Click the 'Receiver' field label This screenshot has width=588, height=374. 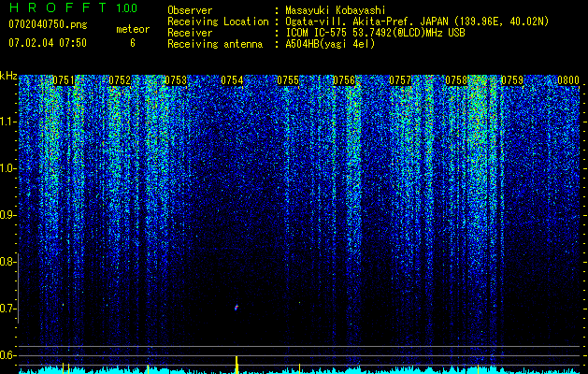pos(190,33)
